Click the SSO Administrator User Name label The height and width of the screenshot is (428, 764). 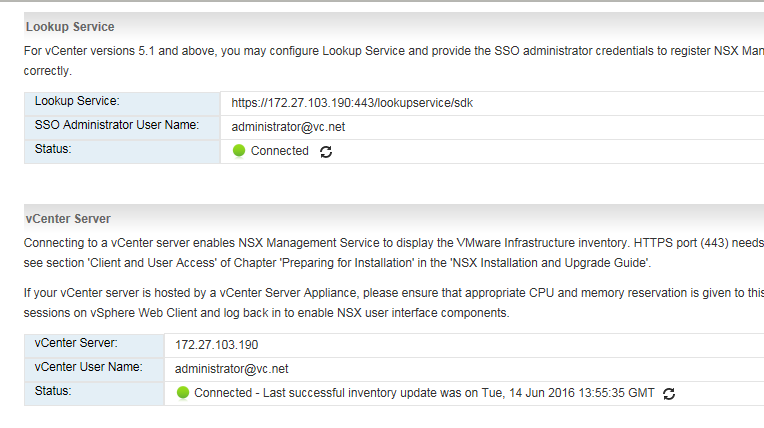[117, 125]
